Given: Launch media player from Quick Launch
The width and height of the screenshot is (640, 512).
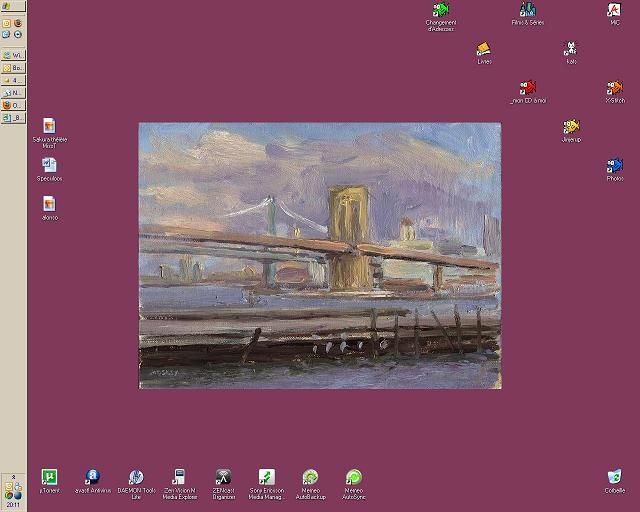Looking at the screenshot, I should pos(18,35).
